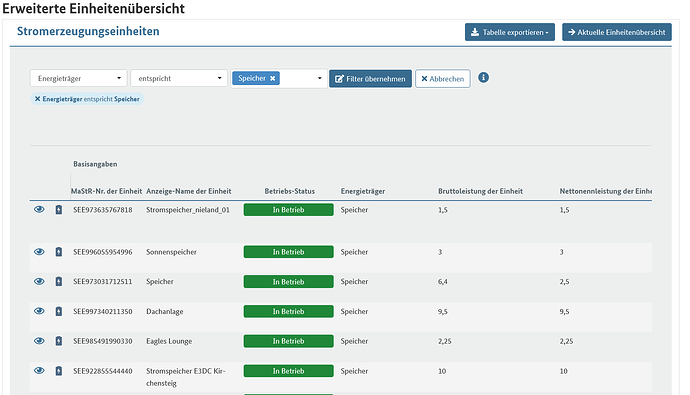Viewport: 690px width, 395px height.
Task: Open the Energieträger filter field dropdown
Action: (79, 78)
